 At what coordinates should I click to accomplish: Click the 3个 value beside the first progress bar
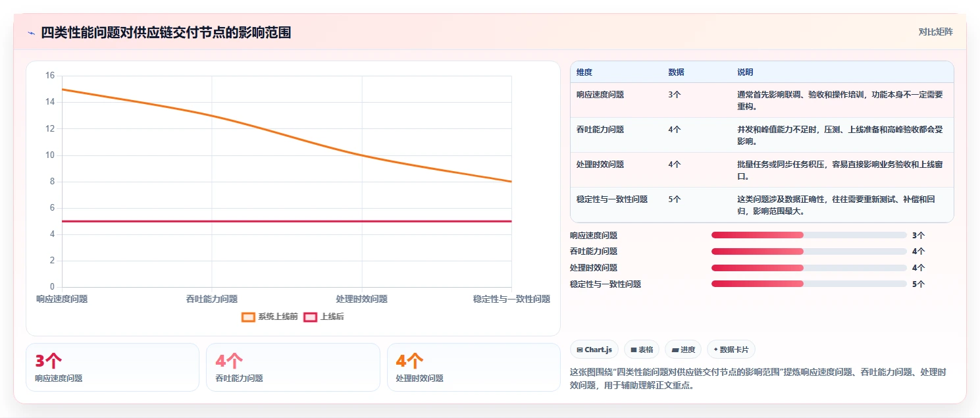[919, 235]
